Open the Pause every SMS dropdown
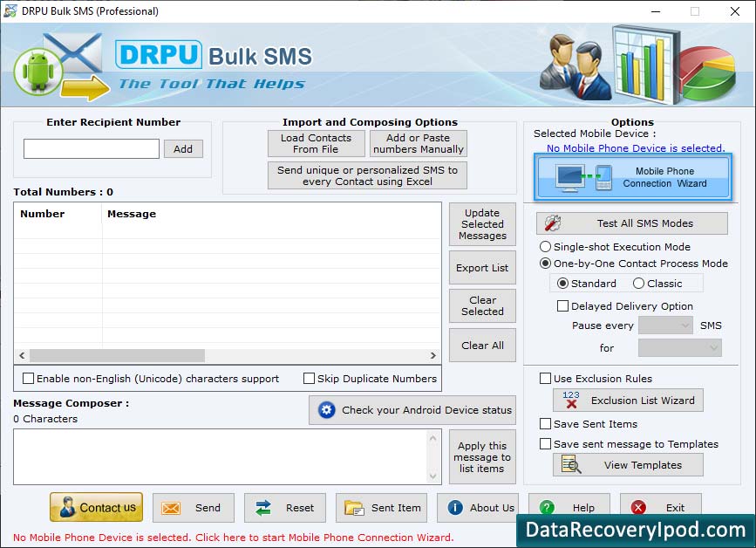Viewport: 756px width, 548px height. click(x=665, y=325)
